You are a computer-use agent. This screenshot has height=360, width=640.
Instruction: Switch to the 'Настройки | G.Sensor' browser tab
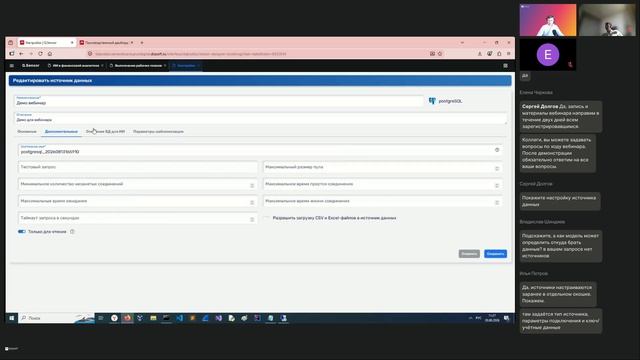coord(47,42)
